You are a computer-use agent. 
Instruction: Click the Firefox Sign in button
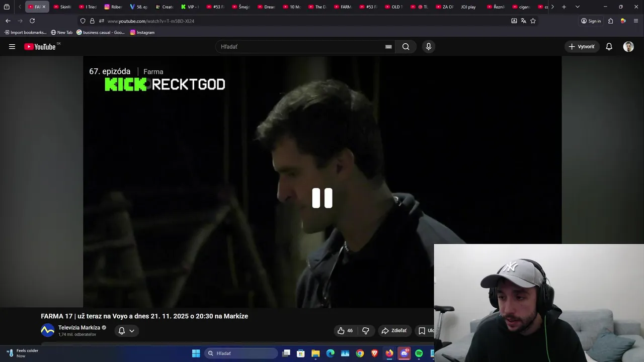pyautogui.click(x=591, y=21)
